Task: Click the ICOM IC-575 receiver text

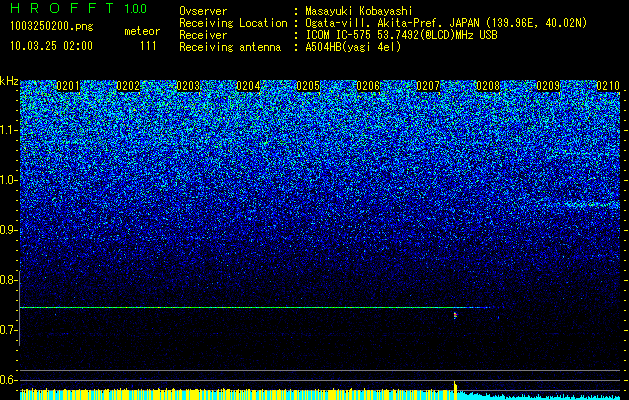Action: tap(402, 35)
